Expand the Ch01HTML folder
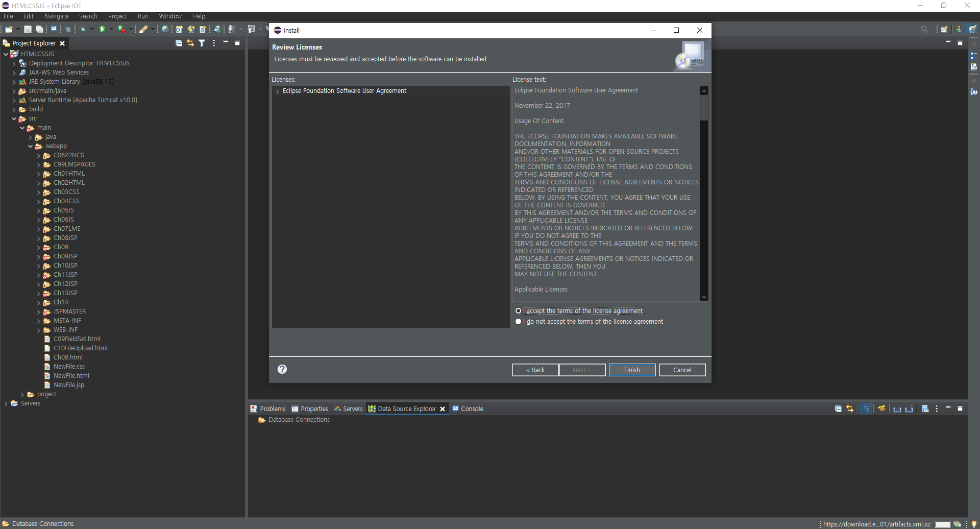This screenshot has width=980, height=529. tap(38, 174)
